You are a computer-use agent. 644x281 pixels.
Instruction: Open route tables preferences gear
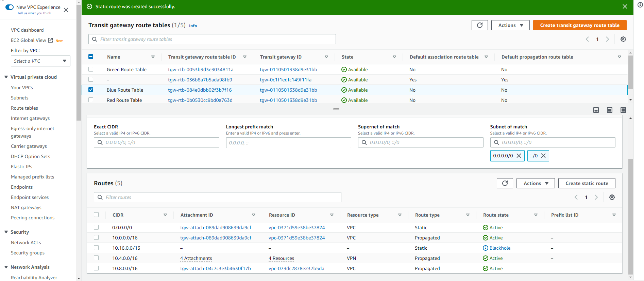[623, 39]
